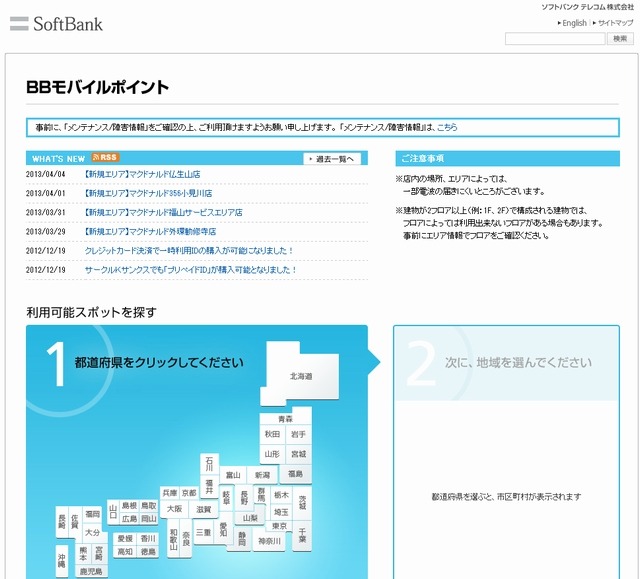Choose 山口 on the map
This screenshot has height=579, width=640.
pos(113,512)
